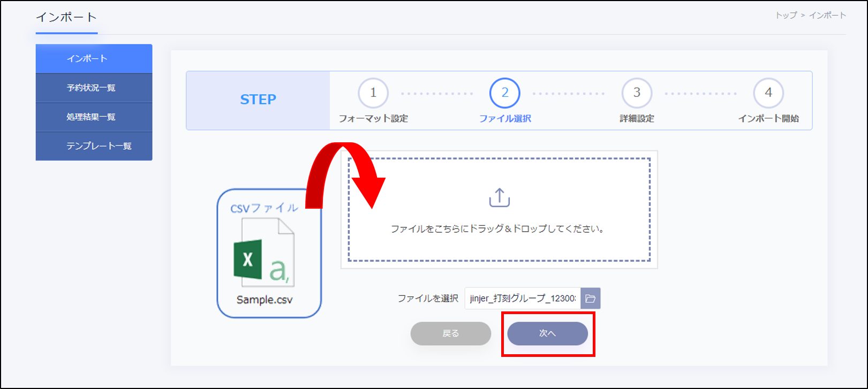Viewport: 868px width, 389px height.
Task: Click the folder browse icon
Action: point(590,299)
